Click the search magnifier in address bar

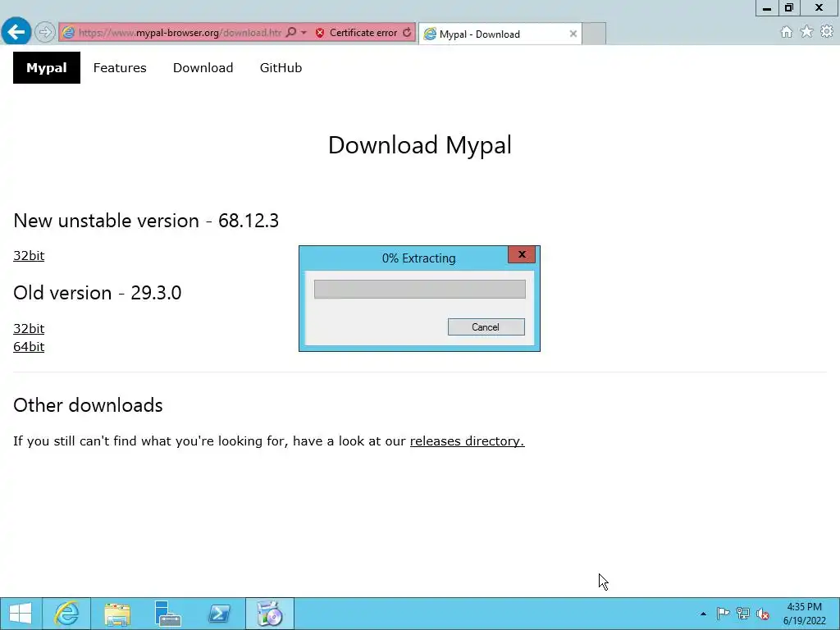pyautogui.click(x=291, y=32)
